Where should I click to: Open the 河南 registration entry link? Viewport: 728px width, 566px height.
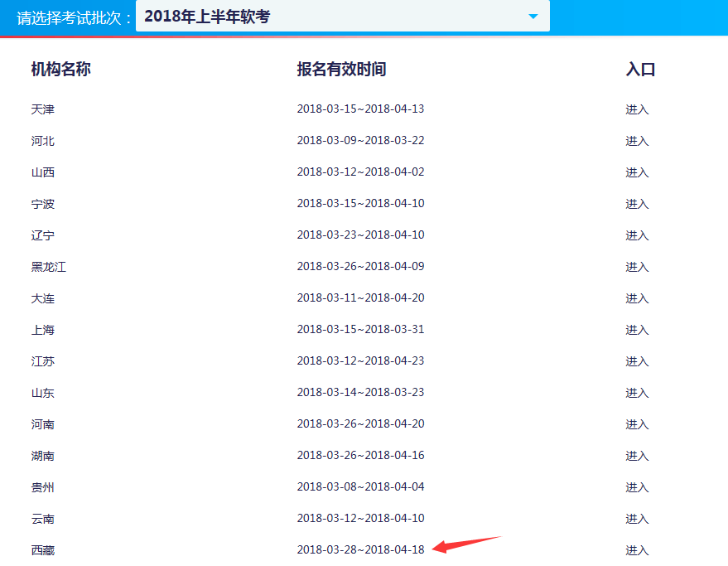(x=637, y=423)
